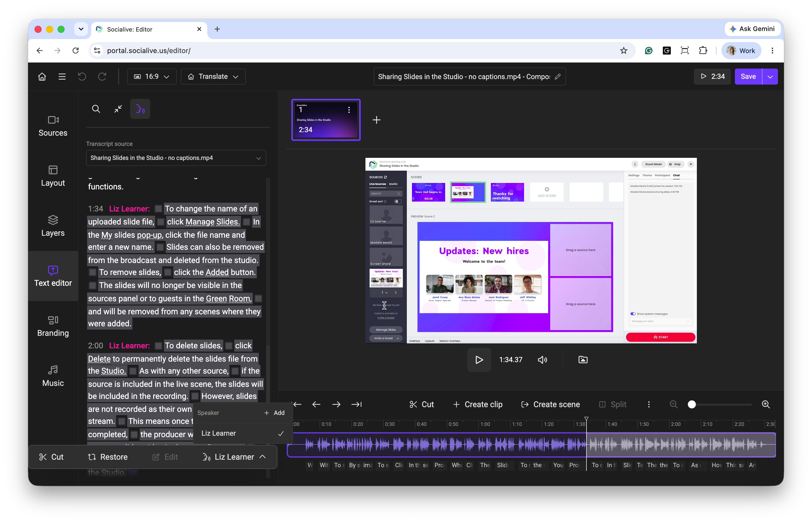The height and width of the screenshot is (523, 812).
Task: Click the pause marker before "As with any other source"
Action: point(133,371)
